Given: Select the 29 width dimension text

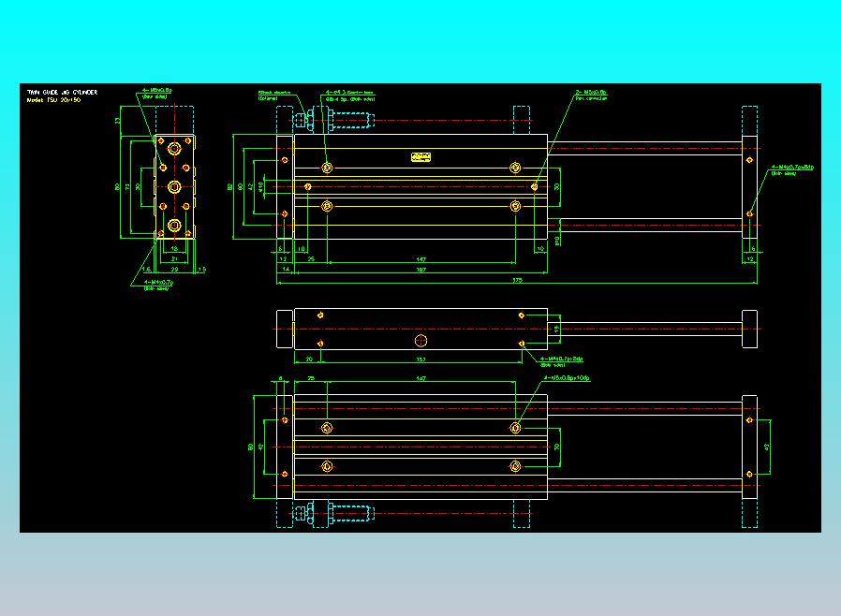Looking at the screenshot, I should [174, 269].
